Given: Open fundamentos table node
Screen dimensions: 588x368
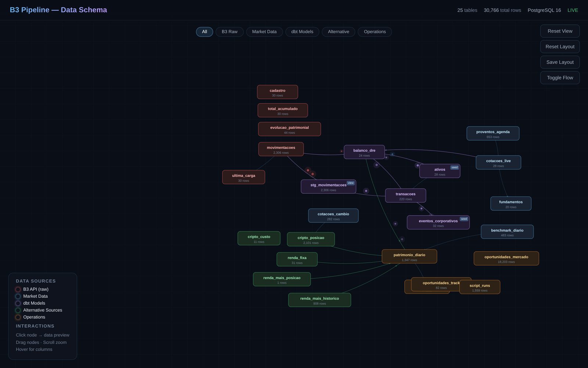Looking at the screenshot, I should click(x=511, y=204).
